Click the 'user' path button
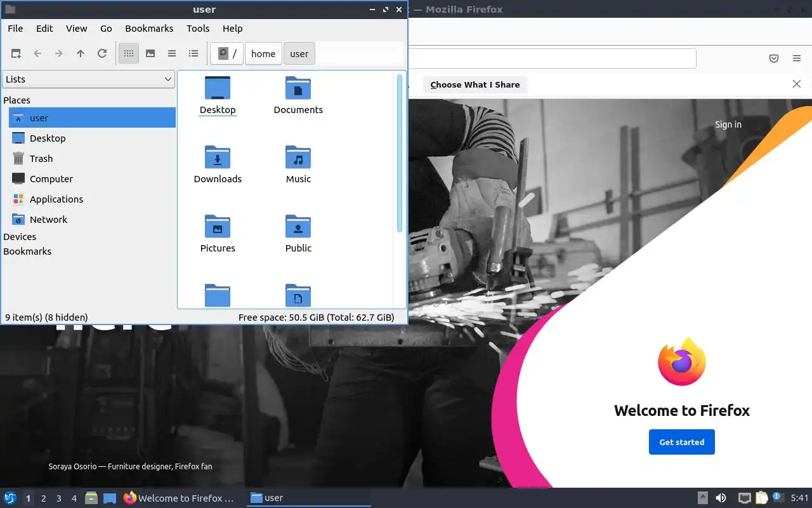Viewport: 812px width, 508px height. [299, 54]
